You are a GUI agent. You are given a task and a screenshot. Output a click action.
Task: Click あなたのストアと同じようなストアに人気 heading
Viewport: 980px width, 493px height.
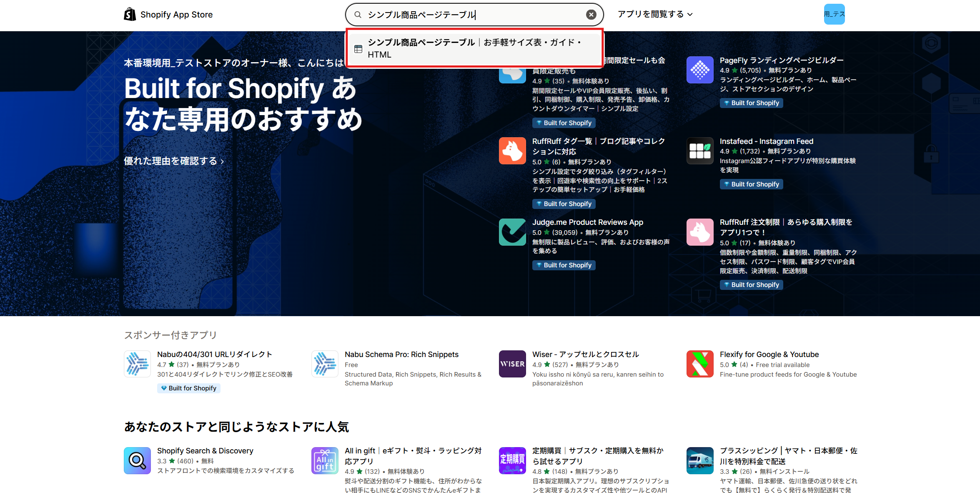point(236,427)
